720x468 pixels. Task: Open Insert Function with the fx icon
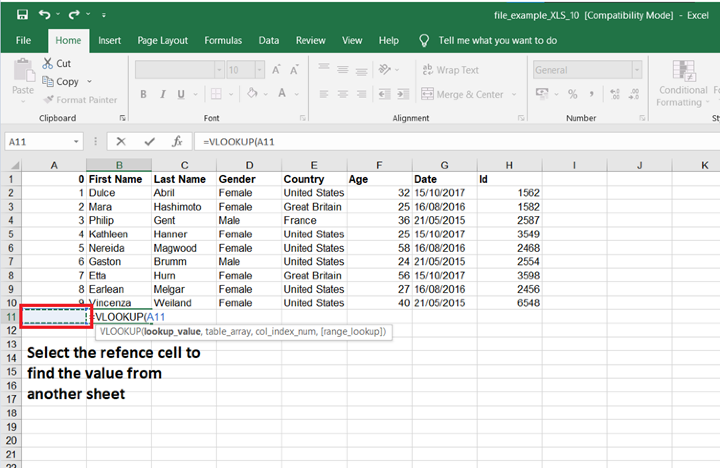coord(176,142)
